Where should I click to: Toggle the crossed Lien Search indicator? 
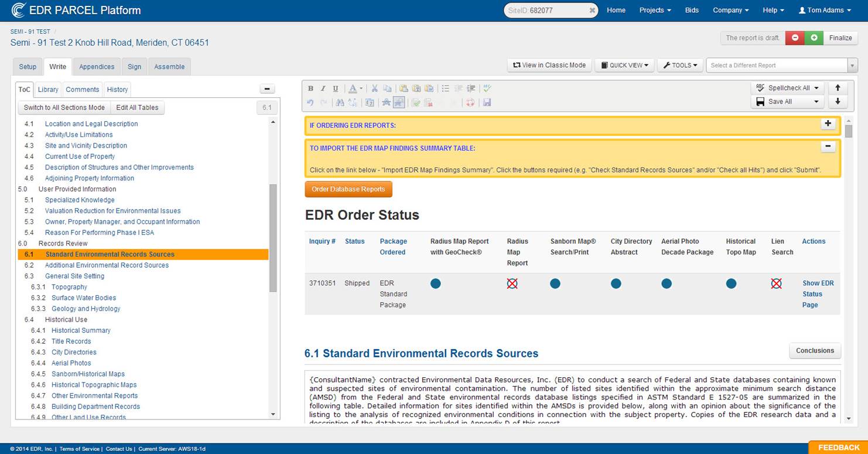(776, 284)
